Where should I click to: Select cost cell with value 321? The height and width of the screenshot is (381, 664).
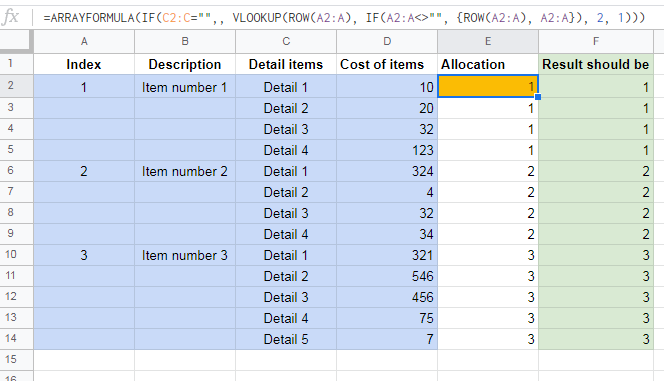387,255
